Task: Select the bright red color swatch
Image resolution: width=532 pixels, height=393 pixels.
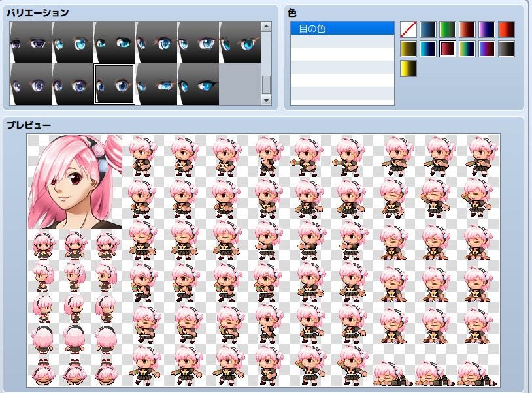Action: (x=507, y=28)
